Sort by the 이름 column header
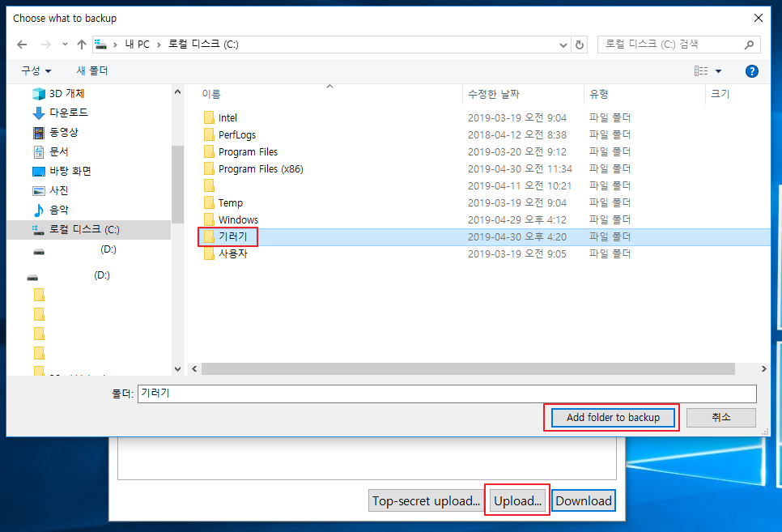Viewport: 782px width, 532px height. coord(211,94)
